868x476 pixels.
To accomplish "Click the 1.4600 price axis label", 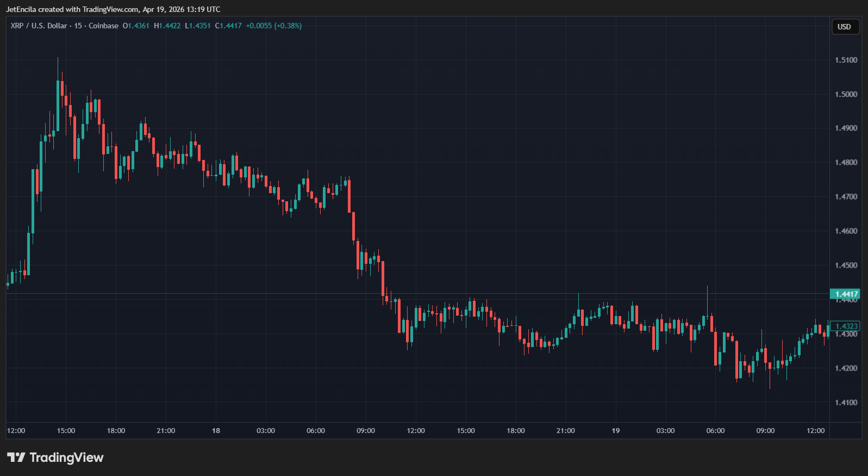I will [846, 231].
